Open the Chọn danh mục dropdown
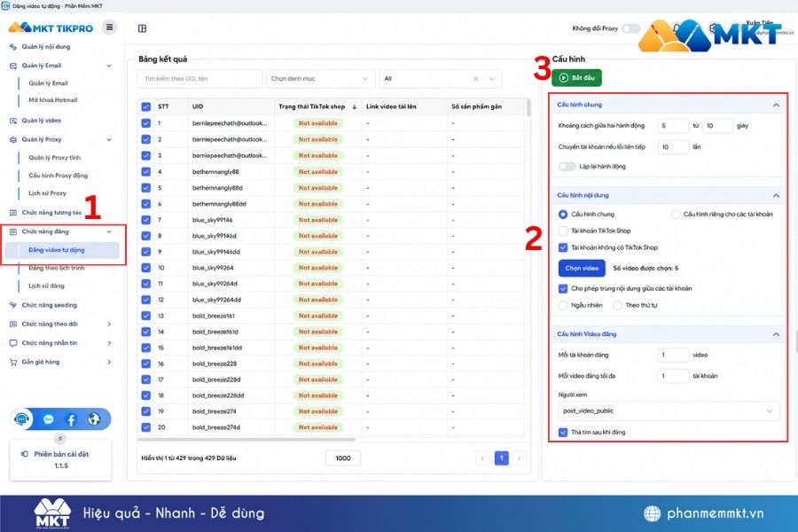This screenshot has width=798, height=532. pyautogui.click(x=321, y=79)
